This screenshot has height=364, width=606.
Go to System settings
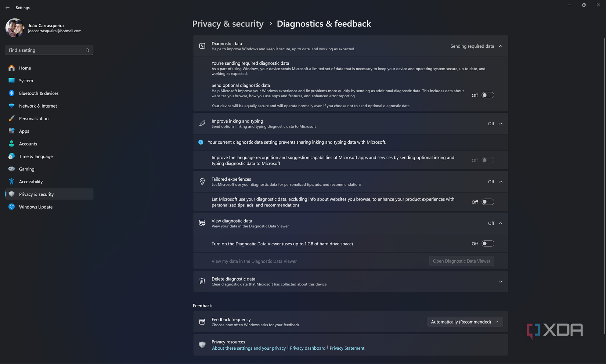(x=49, y=80)
